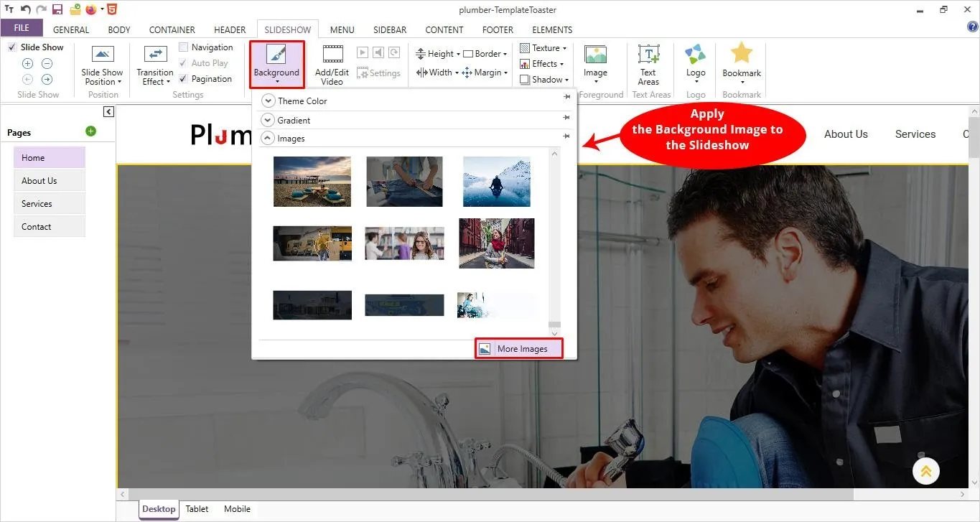
Task: Switch to the HEADER ribbon tab
Action: 230,29
